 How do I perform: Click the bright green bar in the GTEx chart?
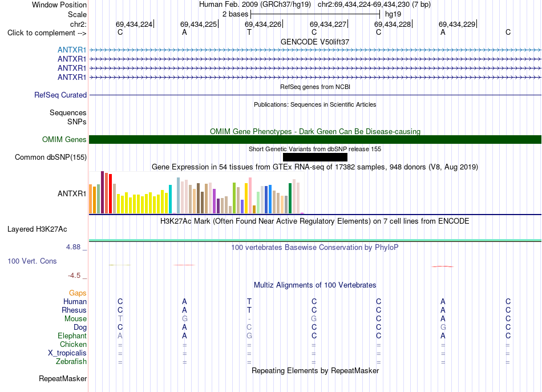[234, 198]
